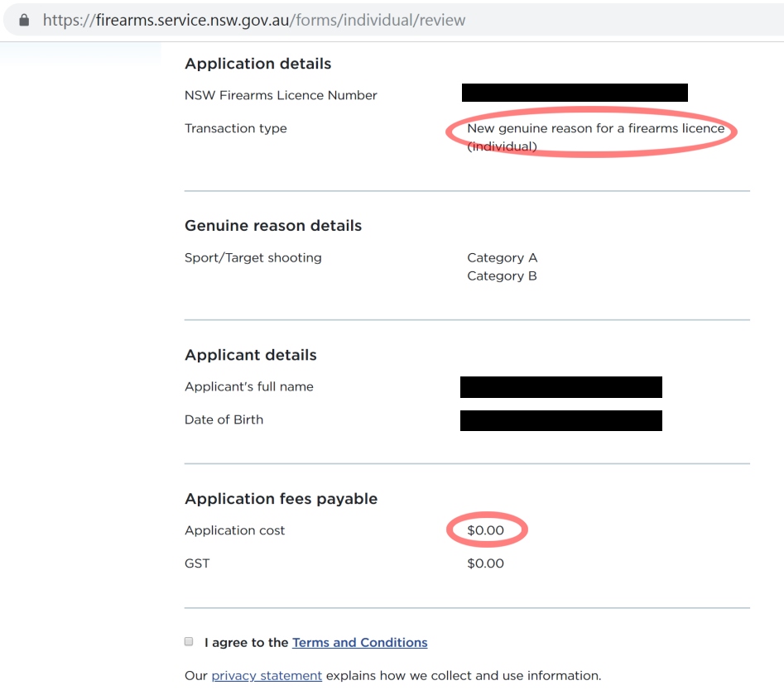Click the padlock icon in address bar
Screen dimensions: 784x690
pyautogui.click(x=24, y=20)
